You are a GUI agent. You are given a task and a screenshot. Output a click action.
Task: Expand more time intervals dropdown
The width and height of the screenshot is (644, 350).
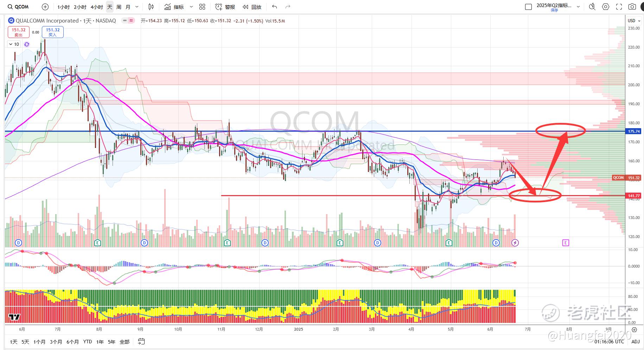click(137, 7)
